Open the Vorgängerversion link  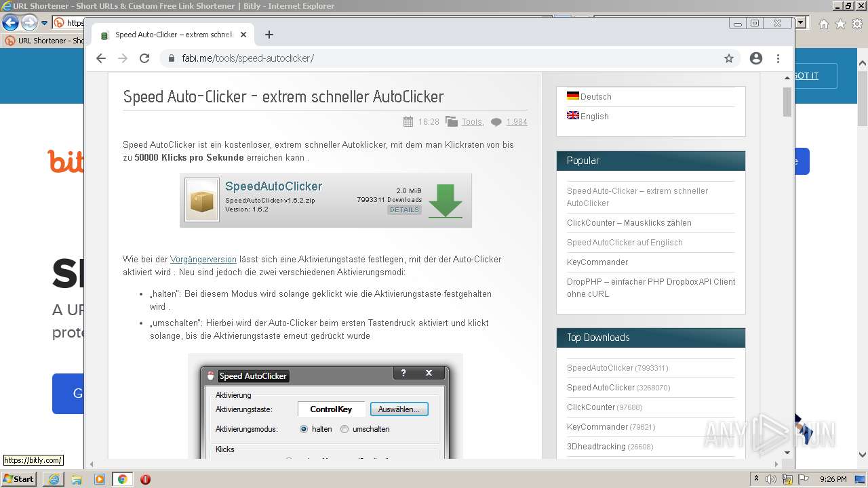(203, 259)
